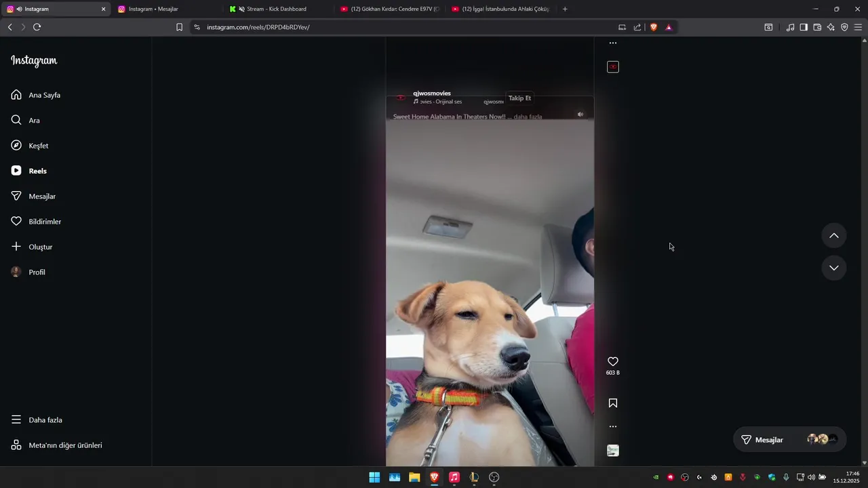Click the qjwosmovies profile picture
This screenshot has width=868, height=488.
click(x=401, y=98)
